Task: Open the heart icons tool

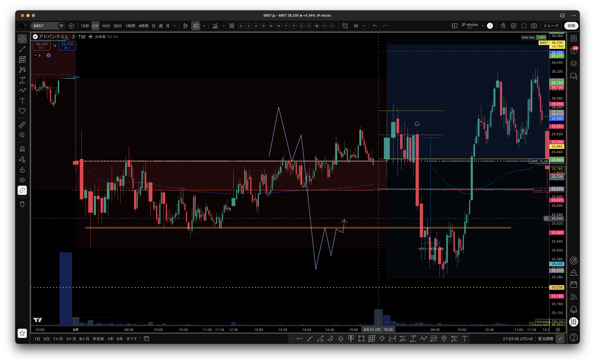Action: coord(22,111)
